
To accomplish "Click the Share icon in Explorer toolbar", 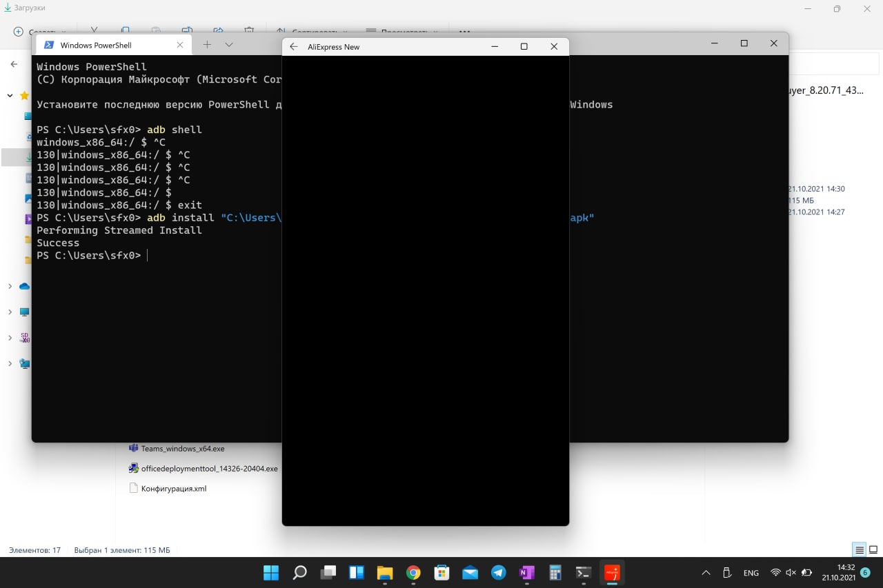I will pyautogui.click(x=218, y=31).
